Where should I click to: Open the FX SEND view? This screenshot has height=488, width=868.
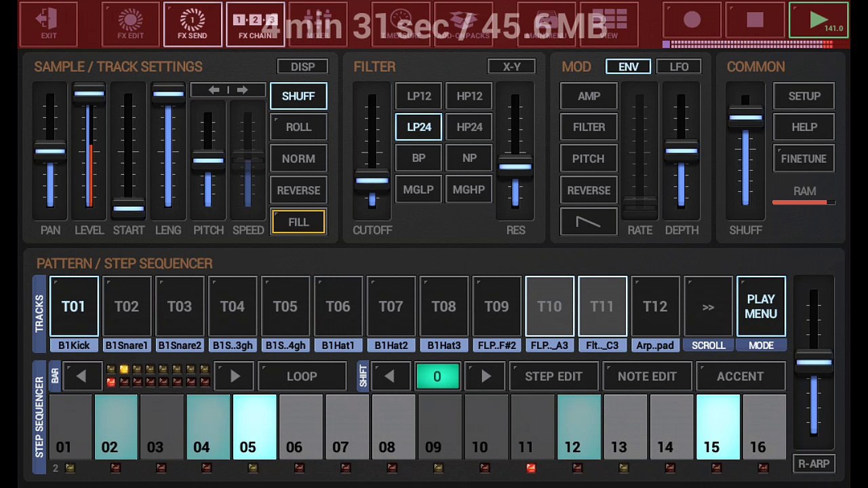[x=193, y=24]
